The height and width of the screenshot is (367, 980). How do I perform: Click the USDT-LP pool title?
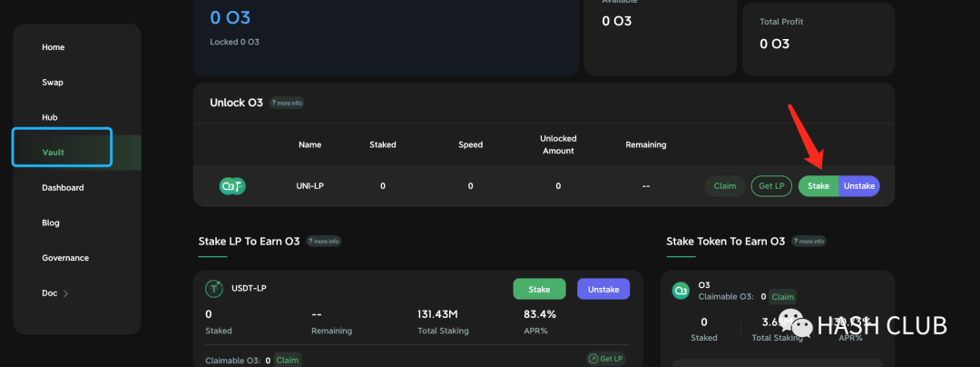249,288
